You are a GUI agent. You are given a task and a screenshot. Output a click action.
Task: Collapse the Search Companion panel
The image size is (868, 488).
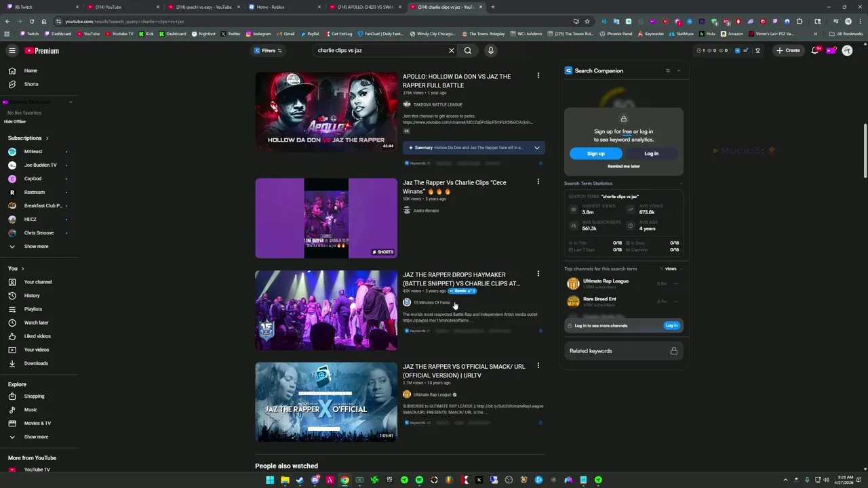(679, 70)
